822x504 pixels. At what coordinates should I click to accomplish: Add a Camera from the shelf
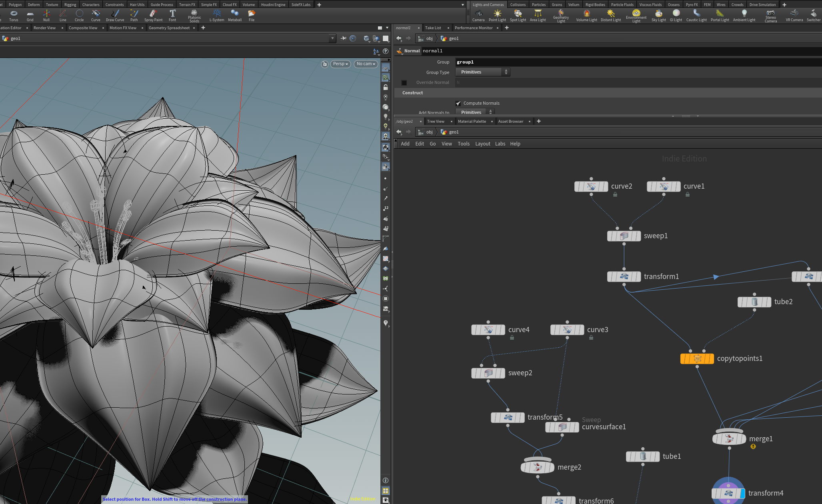(478, 16)
